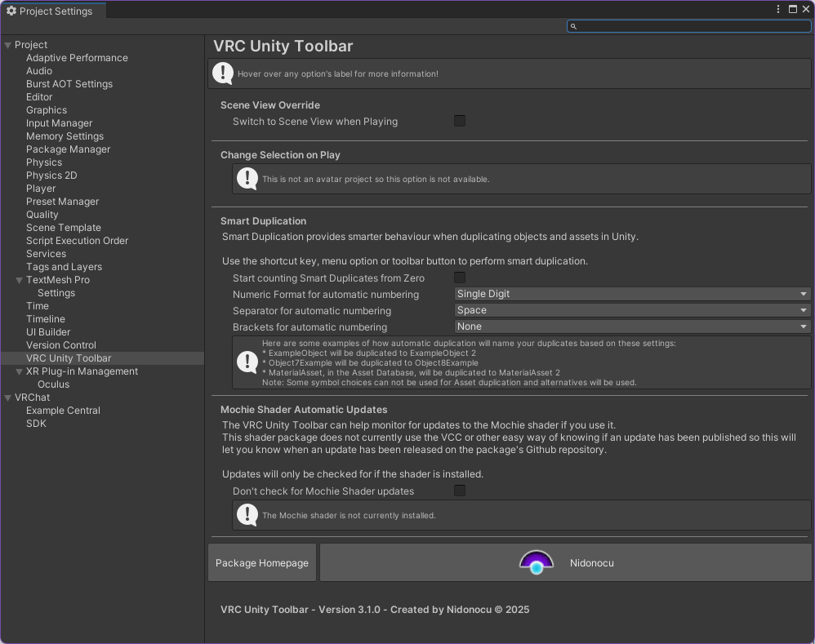Viewport: 815px width, 644px height.
Task: Open the Brackets dropdown showing None
Action: [633, 326]
